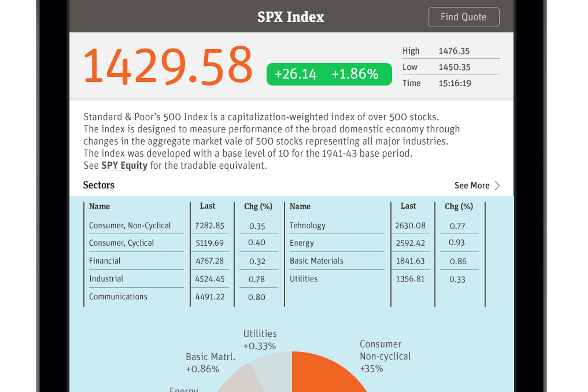Open the SPY Equity link
The height and width of the screenshot is (392, 588).
tap(124, 165)
